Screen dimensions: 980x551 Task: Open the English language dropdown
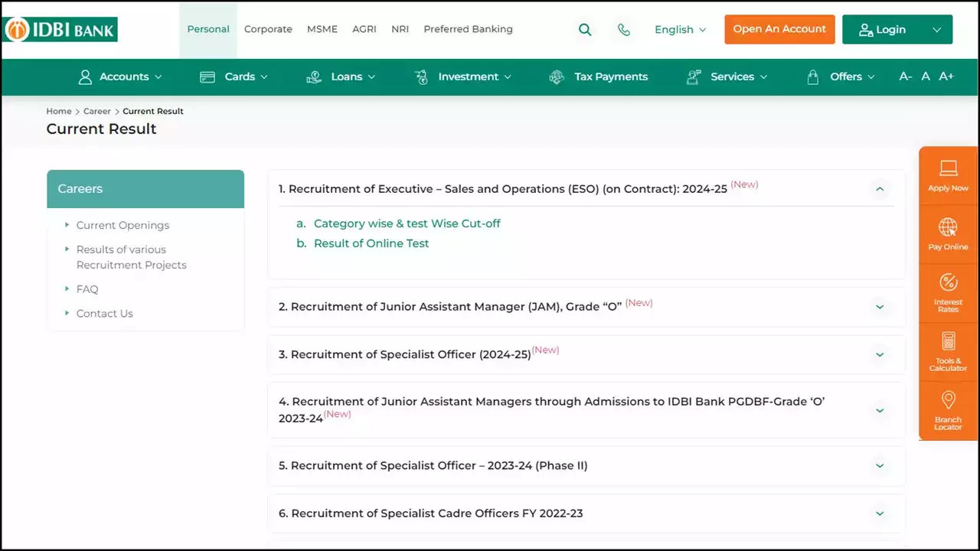[680, 30]
